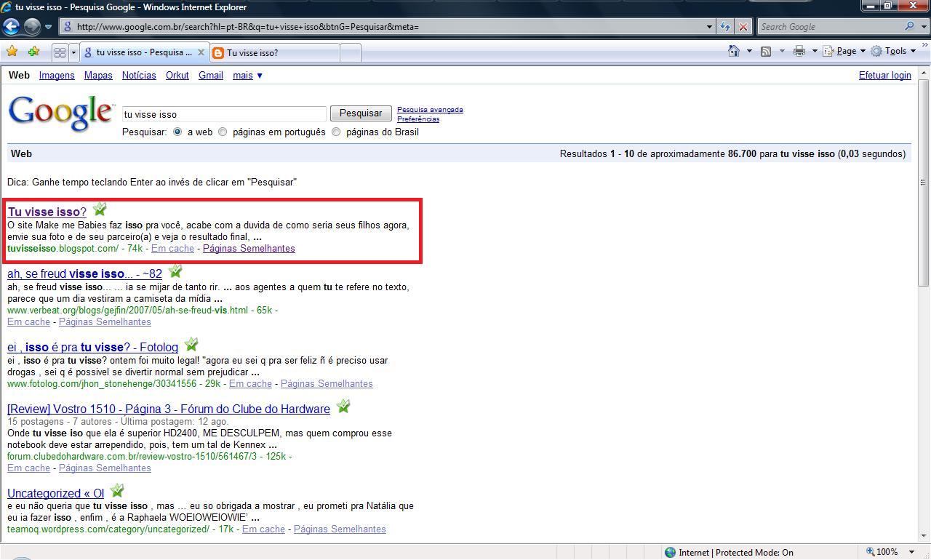Click the Add to Favorites star-plus icon
Viewport: 931px width, 560px height.
33,52
